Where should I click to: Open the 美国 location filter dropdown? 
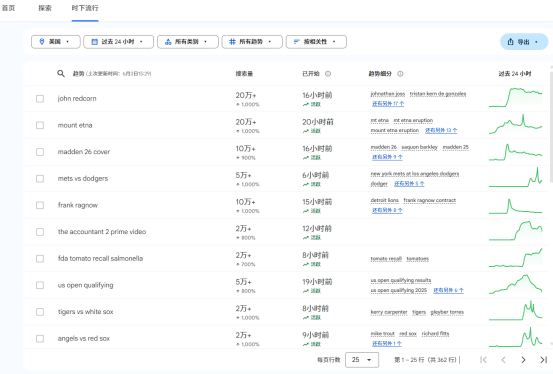click(56, 42)
